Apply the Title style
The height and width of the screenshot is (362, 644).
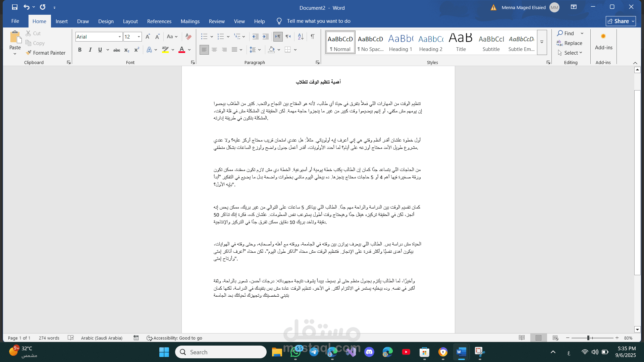coord(461,43)
